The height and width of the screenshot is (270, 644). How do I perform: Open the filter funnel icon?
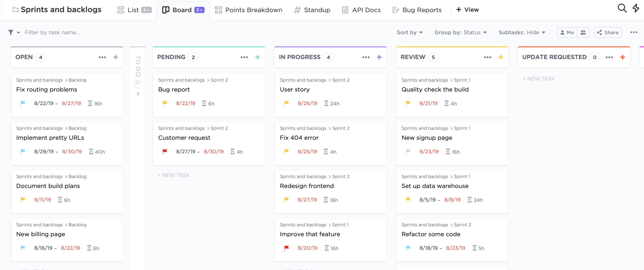point(11,32)
